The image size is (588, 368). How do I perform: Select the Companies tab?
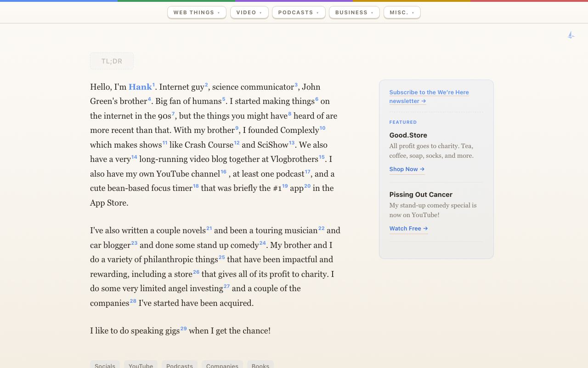222,365
